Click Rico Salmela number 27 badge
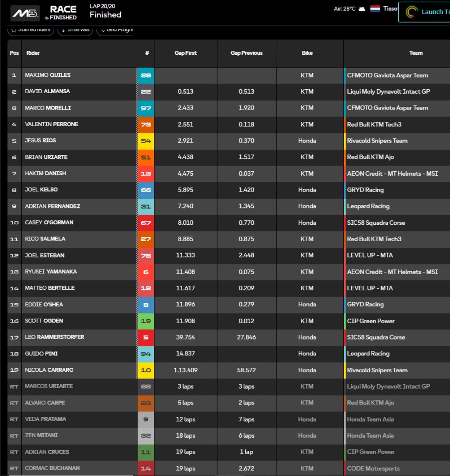The image size is (450, 476). [146, 239]
